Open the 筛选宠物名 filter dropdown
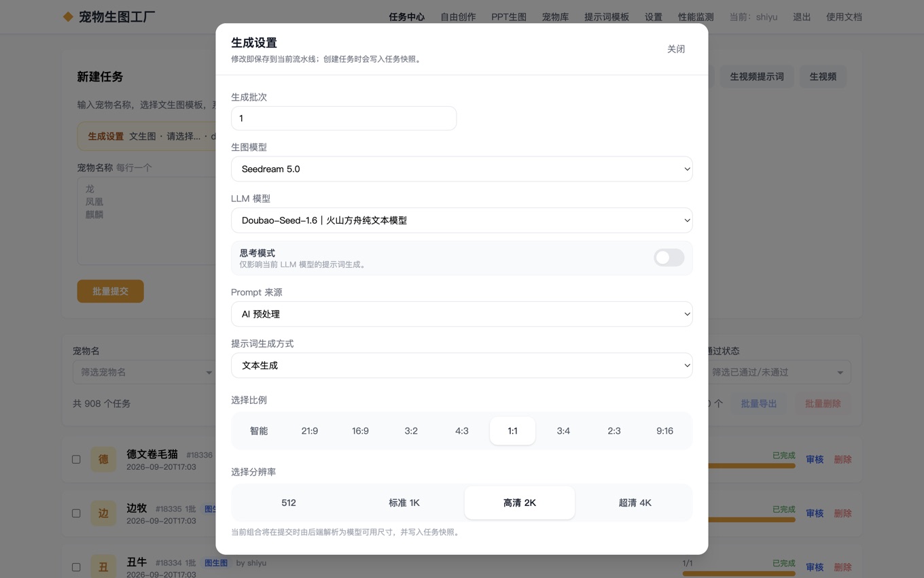Image resolution: width=924 pixels, height=578 pixels. click(x=144, y=372)
